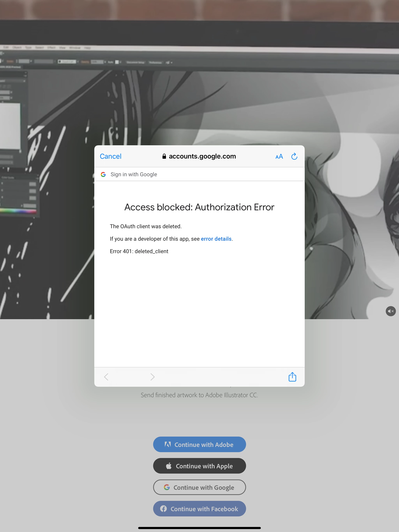Click the Sign in with Google header text
The height and width of the screenshot is (532, 399).
tap(134, 174)
